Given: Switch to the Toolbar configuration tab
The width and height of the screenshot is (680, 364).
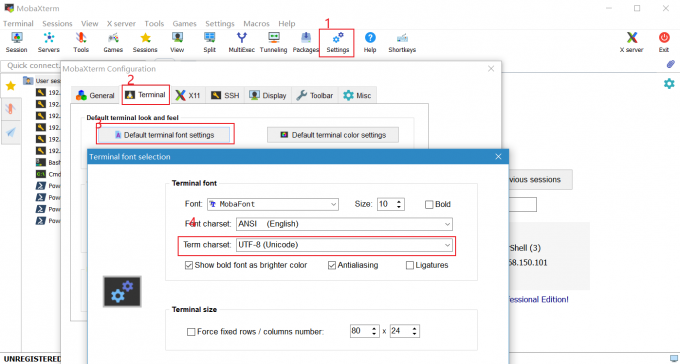Looking at the screenshot, I should pyautogui.click(x=315, y=95).
